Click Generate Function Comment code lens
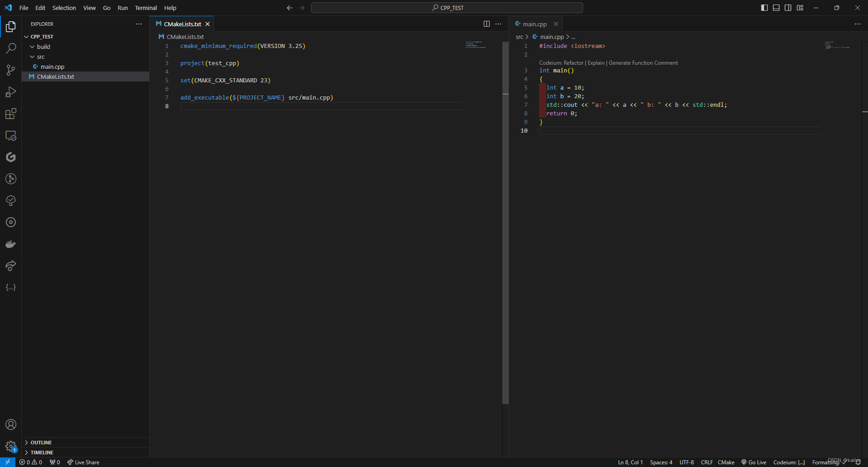868x467 pixels. [643, 63]
